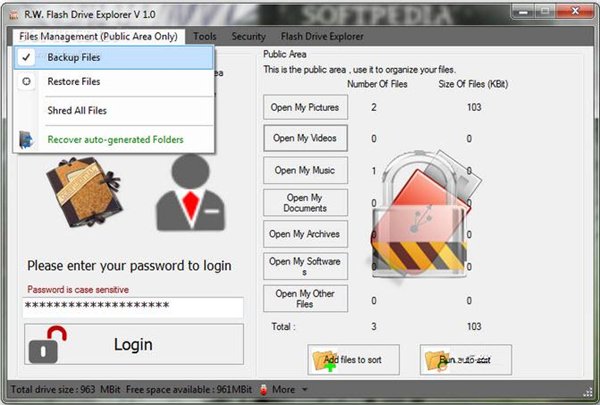Screen dimensions: 600x405
Task: Toggle the Backup Files checkmark
Action: (26, 57)
